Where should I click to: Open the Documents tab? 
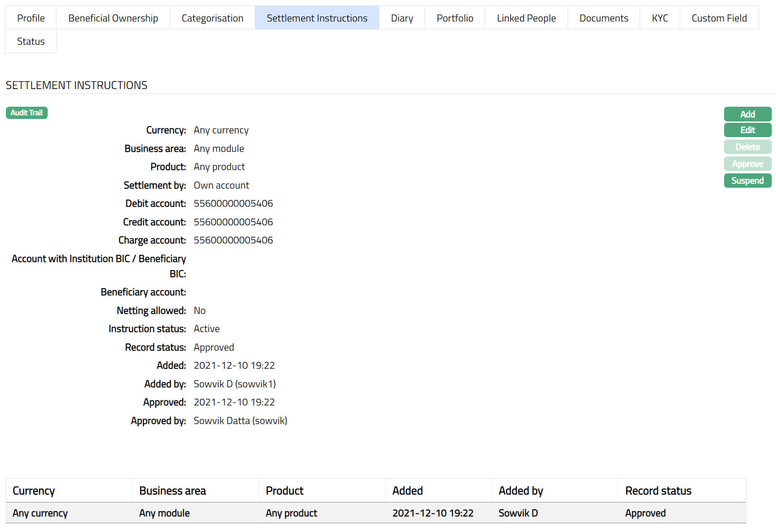603,18
